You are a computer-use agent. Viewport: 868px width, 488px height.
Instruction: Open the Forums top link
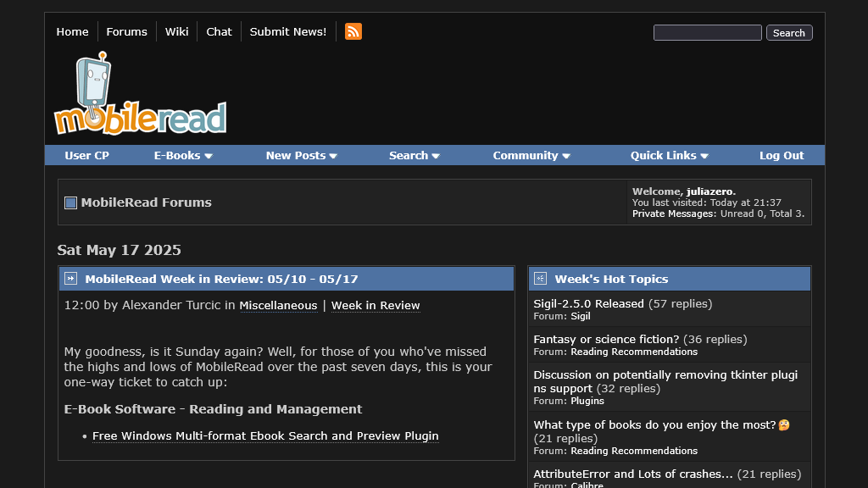127,31
